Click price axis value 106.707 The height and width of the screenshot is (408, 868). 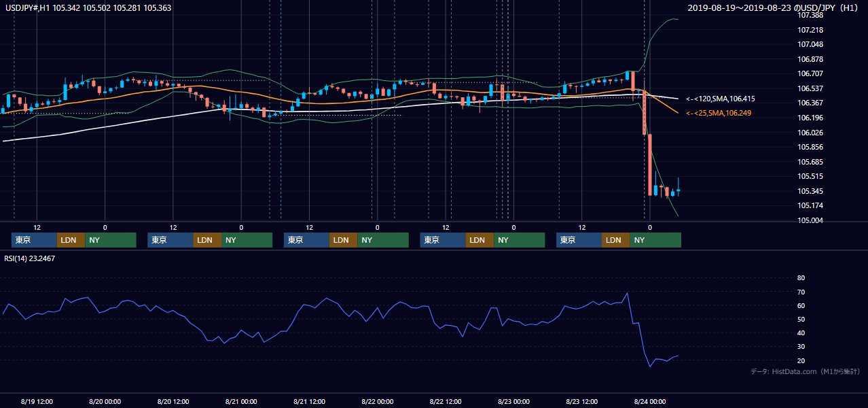coord(810,73)
